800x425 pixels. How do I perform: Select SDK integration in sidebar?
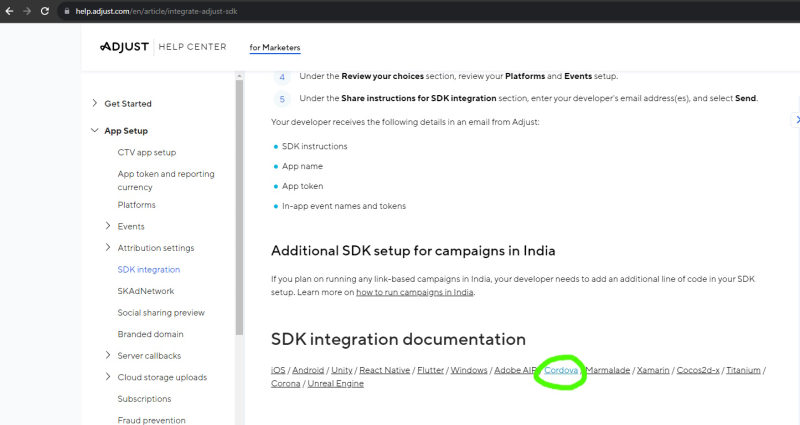[x=148, y=269]
